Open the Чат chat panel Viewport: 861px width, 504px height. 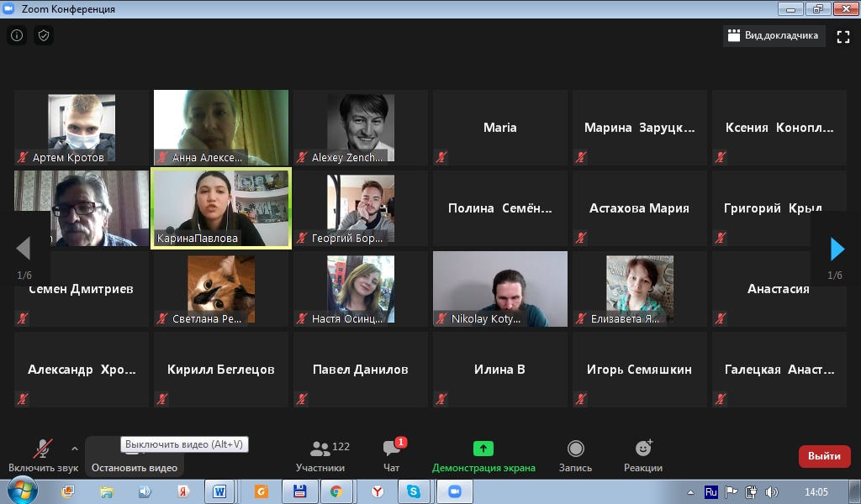(392, 456)
